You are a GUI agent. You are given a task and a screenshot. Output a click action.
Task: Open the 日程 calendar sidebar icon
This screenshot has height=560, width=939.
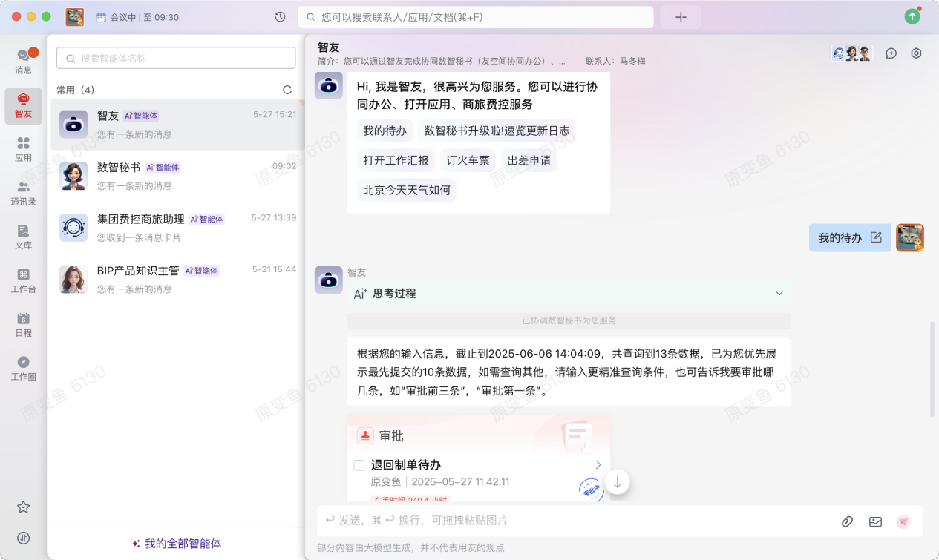(x=24, y=324)
